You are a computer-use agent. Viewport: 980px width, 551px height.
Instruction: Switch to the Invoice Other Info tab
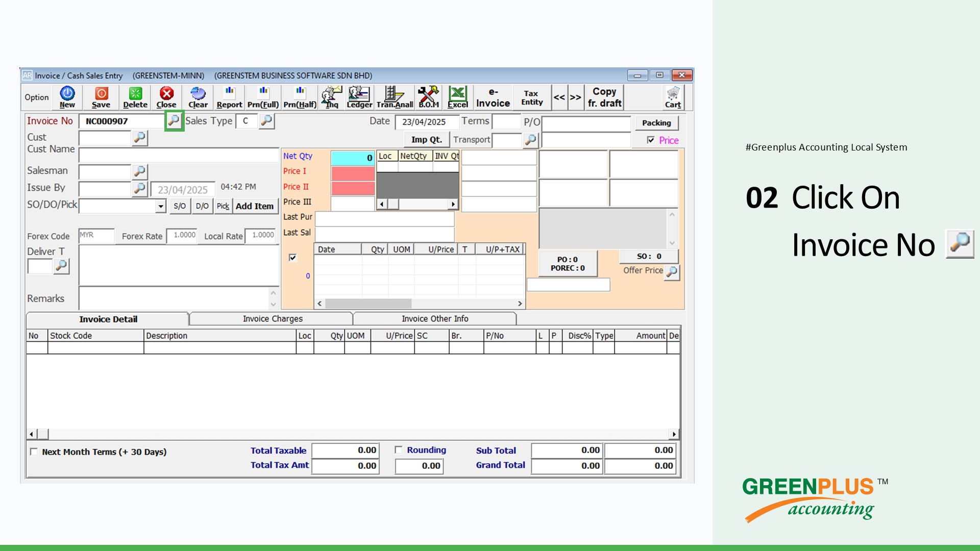click(435, 319)
